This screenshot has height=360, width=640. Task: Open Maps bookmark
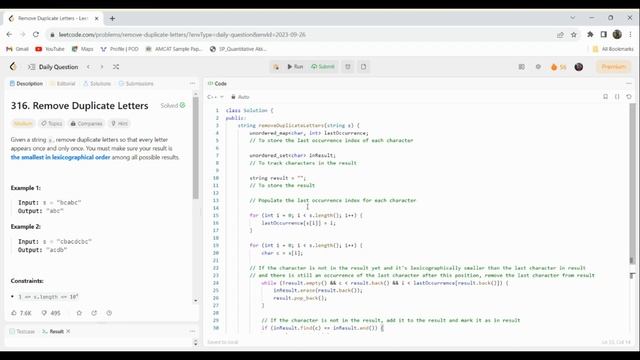click(82, 49)
